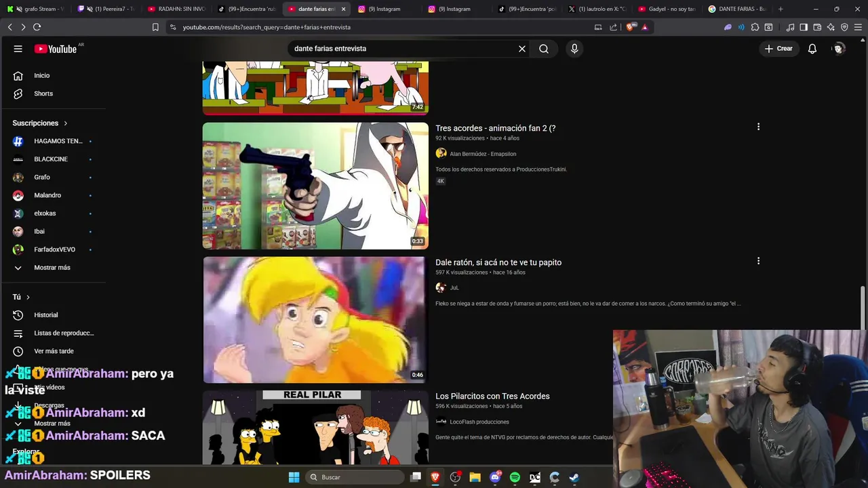
Task: Switch to the grafo Stream tab
Action: [36, 9]
